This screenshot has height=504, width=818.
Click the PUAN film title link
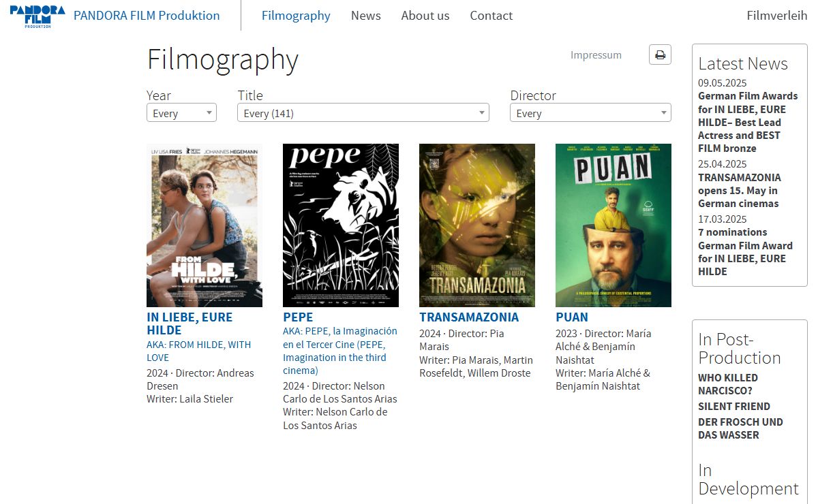click(x=572, y=317)
